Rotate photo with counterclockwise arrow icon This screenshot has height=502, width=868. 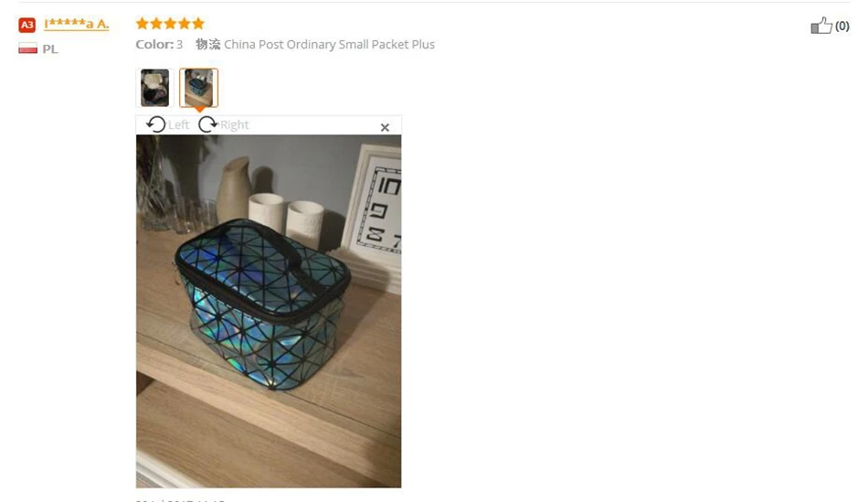pos(155,124)
